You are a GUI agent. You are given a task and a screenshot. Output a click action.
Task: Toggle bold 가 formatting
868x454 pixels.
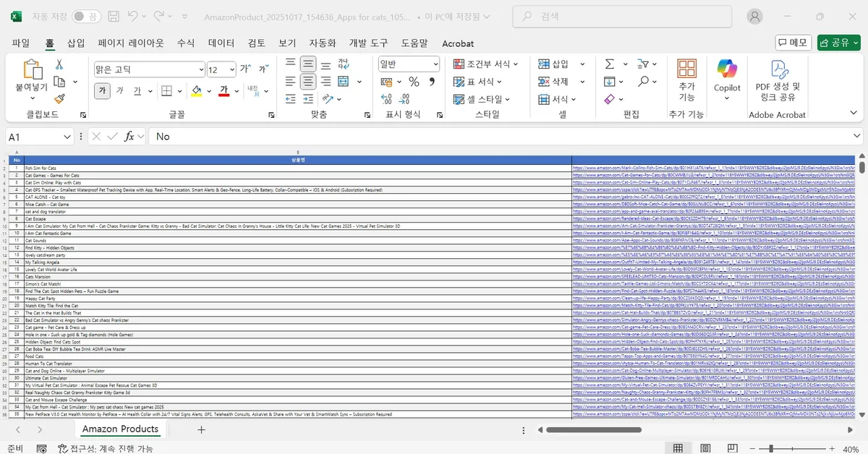102,90
